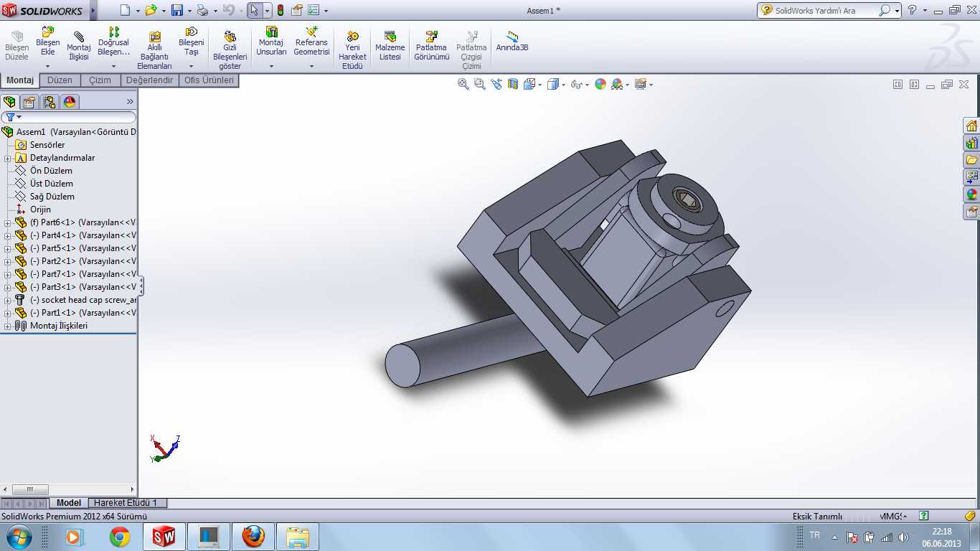Viewport: 980px width, 551px height.
Task: Select the Montaj İlişkisi (mate) paperclip tool
Action: (79, 36)
